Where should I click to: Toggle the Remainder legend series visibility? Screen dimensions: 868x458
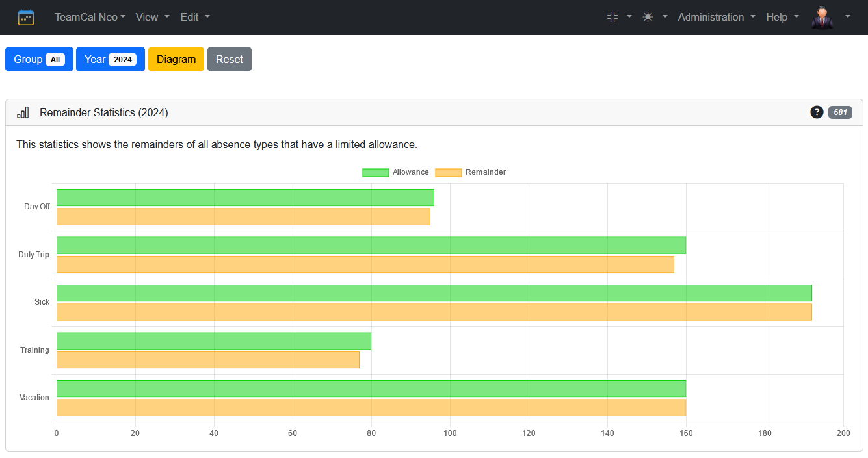coord(470,172)
